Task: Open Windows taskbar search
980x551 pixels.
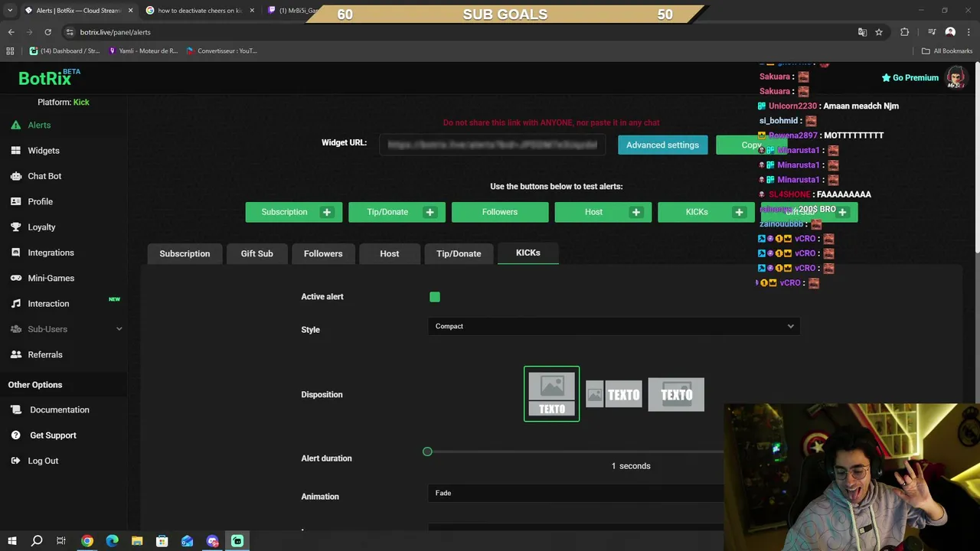Action: pos(36,541)
